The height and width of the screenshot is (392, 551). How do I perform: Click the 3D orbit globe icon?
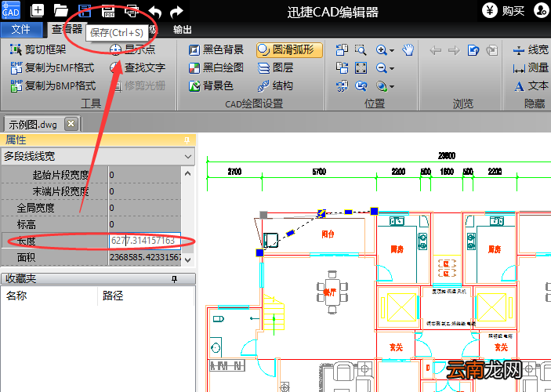381,85
